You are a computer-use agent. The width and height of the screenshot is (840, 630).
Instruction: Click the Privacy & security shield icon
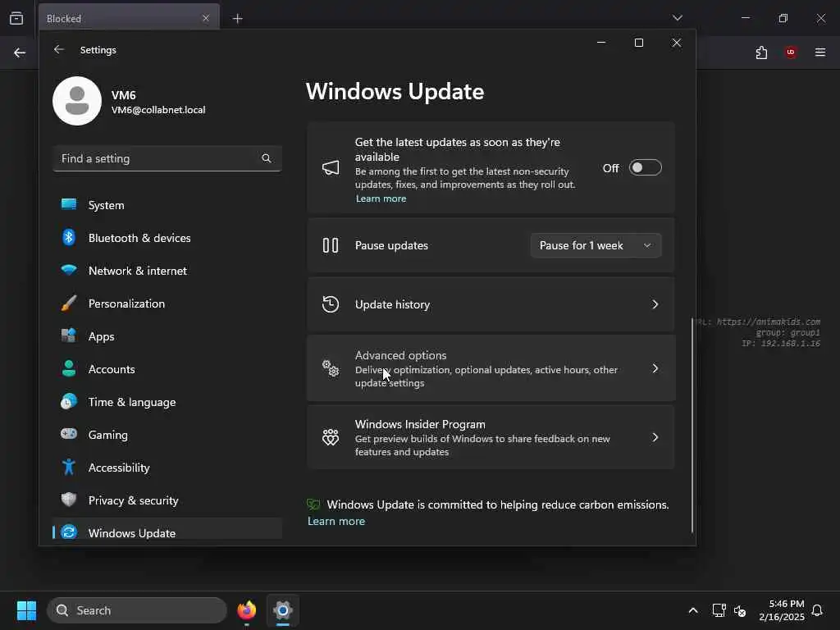click(x=69, y=500)
